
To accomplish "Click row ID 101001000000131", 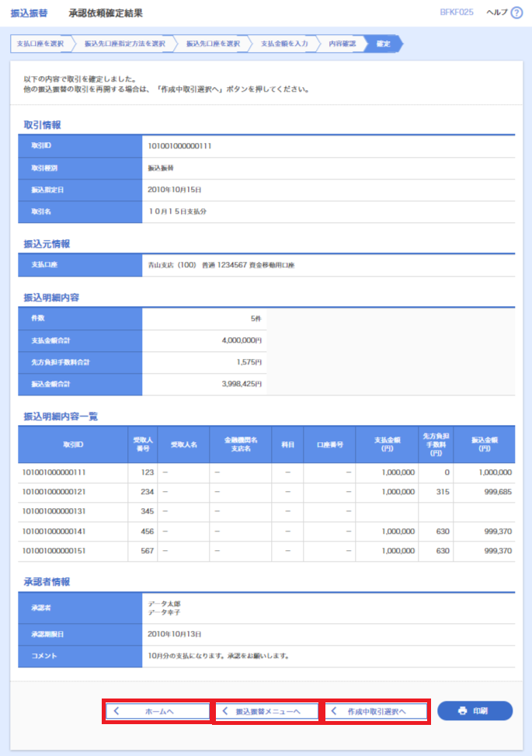I will pos(54,511).
